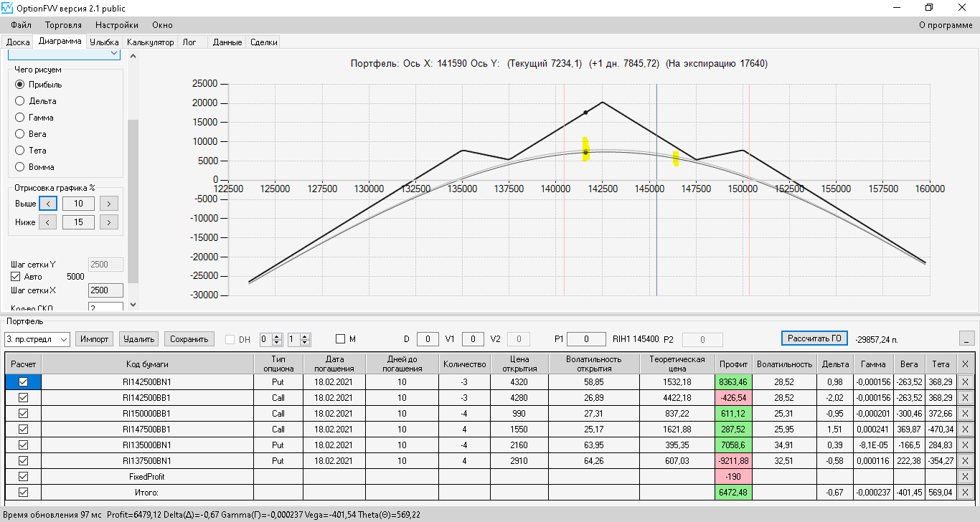Screen dimensions: 980x522
Task: Remove the RI142500BN1 row with X
Action: point(965,382)
